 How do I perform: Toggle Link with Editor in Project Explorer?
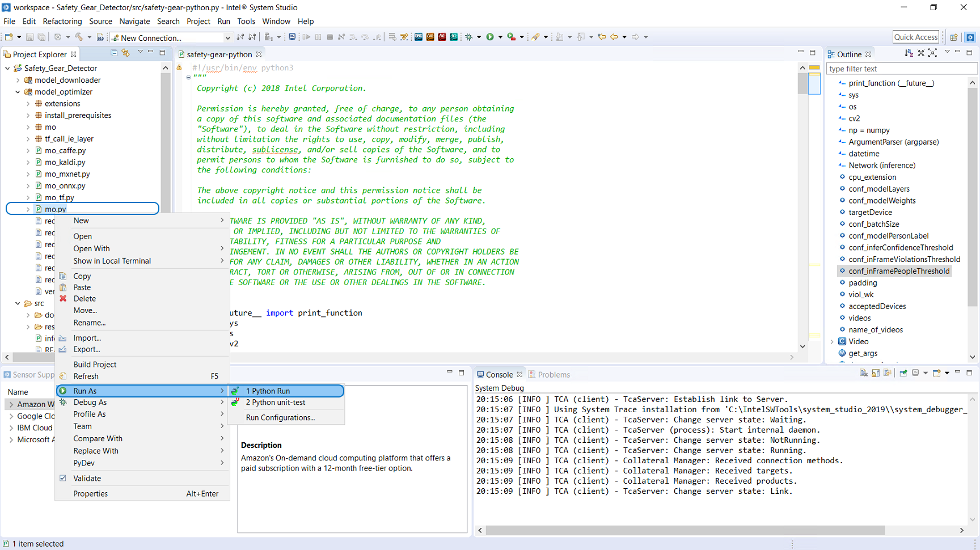point(126,53)
